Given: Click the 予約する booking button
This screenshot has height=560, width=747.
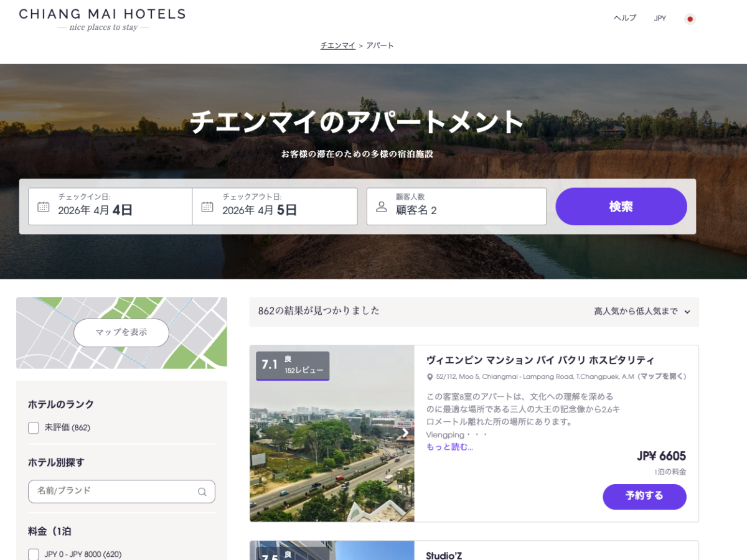Looking at the screenshot, I should coord(644,497).
